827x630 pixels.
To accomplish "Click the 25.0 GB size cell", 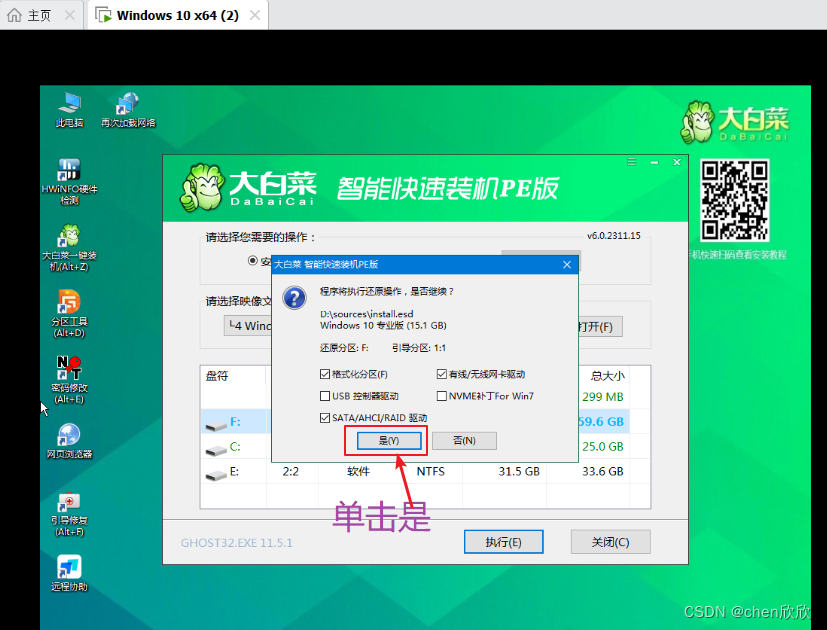I will (603, 446).
